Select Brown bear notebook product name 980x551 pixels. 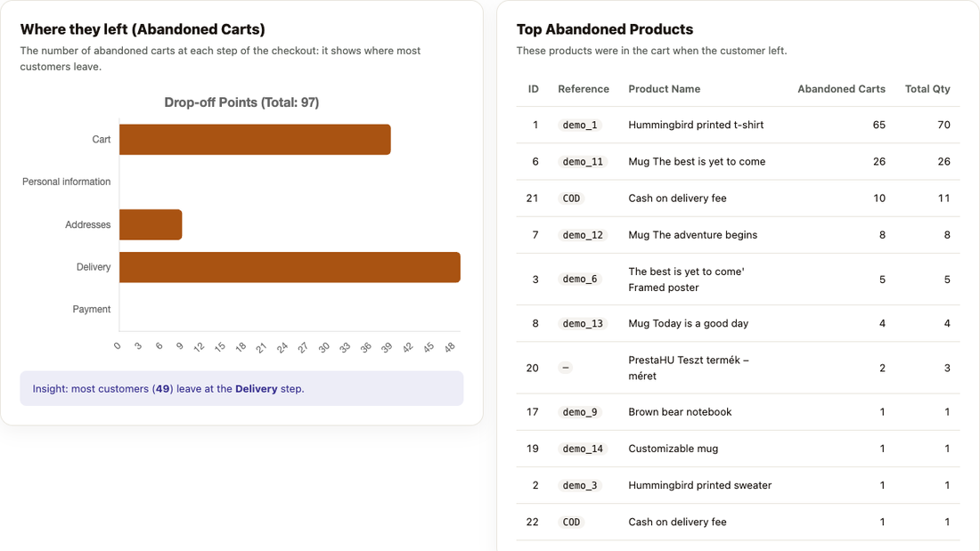680,412
